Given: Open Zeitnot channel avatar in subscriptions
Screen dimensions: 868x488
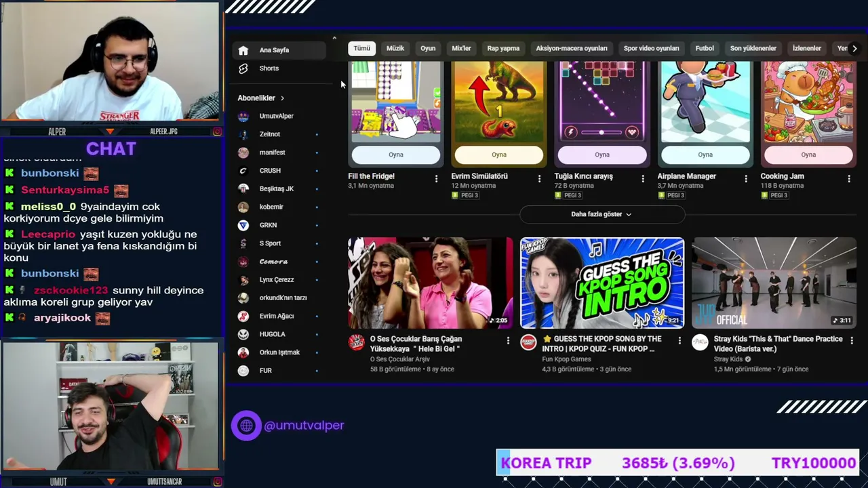Looking at the screenshot, I should [x=243, y=134].
